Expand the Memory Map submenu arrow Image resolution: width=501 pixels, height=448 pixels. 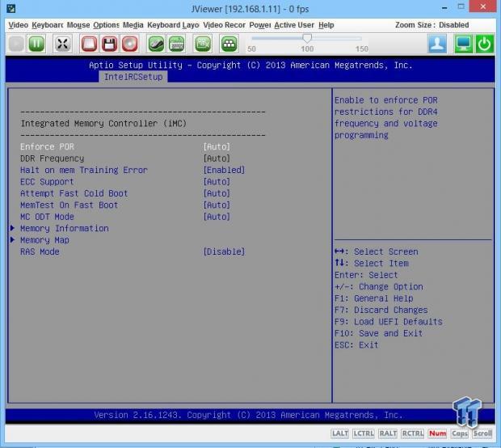(x=12, y=239)
